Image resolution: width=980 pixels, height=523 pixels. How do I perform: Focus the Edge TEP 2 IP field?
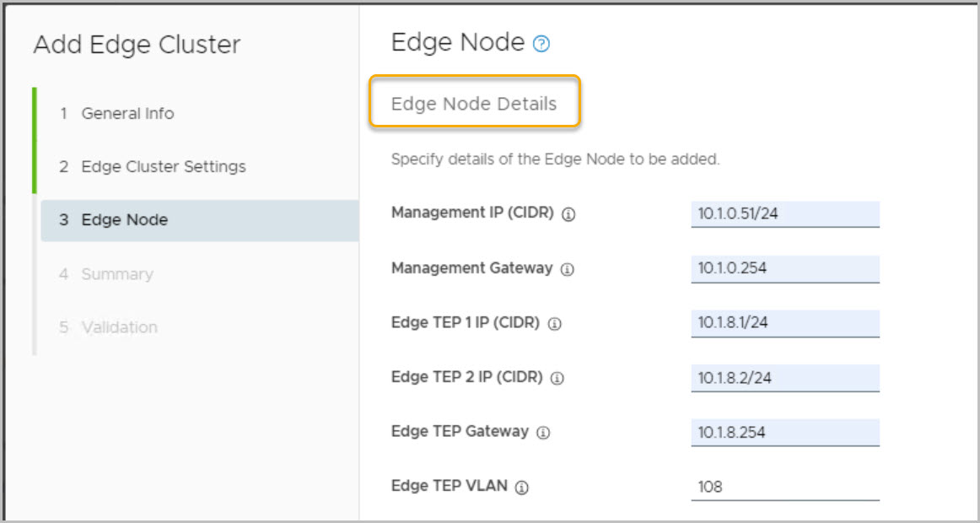(x=784, y=378)
